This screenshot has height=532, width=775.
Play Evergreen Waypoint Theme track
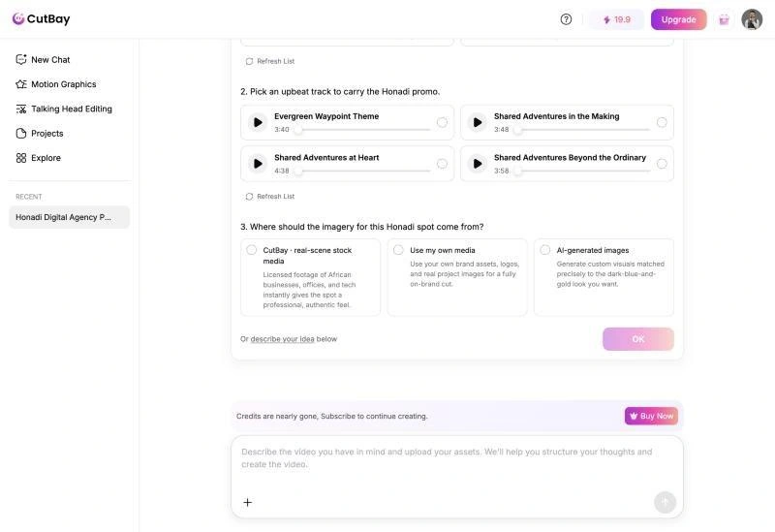(x=258, y=122)
